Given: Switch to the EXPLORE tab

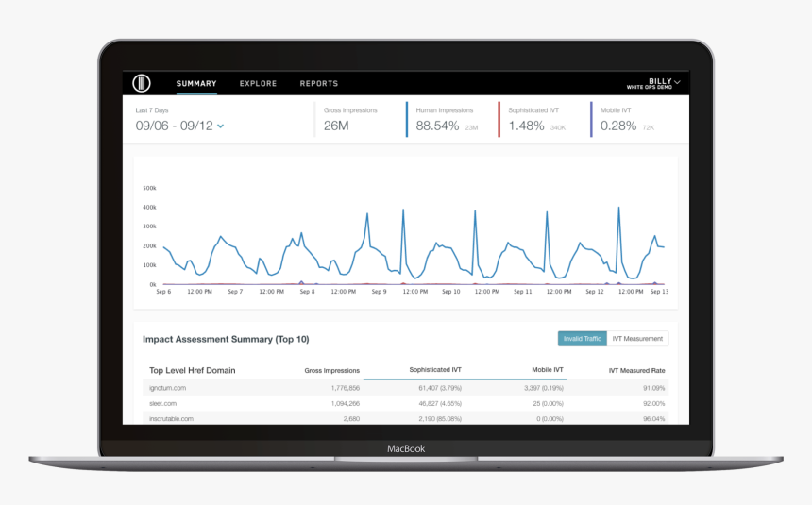Looking at the screenshot, I should (x=258, y=83).
